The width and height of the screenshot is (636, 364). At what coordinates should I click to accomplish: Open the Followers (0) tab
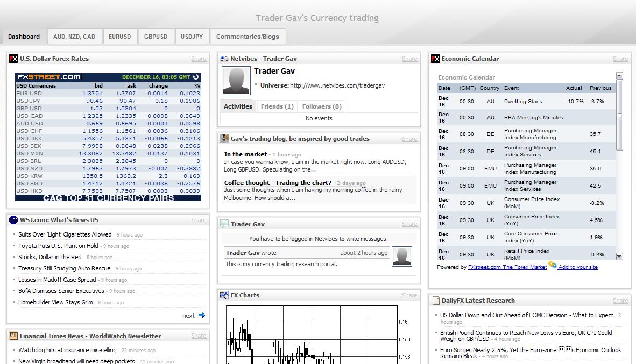322,106
